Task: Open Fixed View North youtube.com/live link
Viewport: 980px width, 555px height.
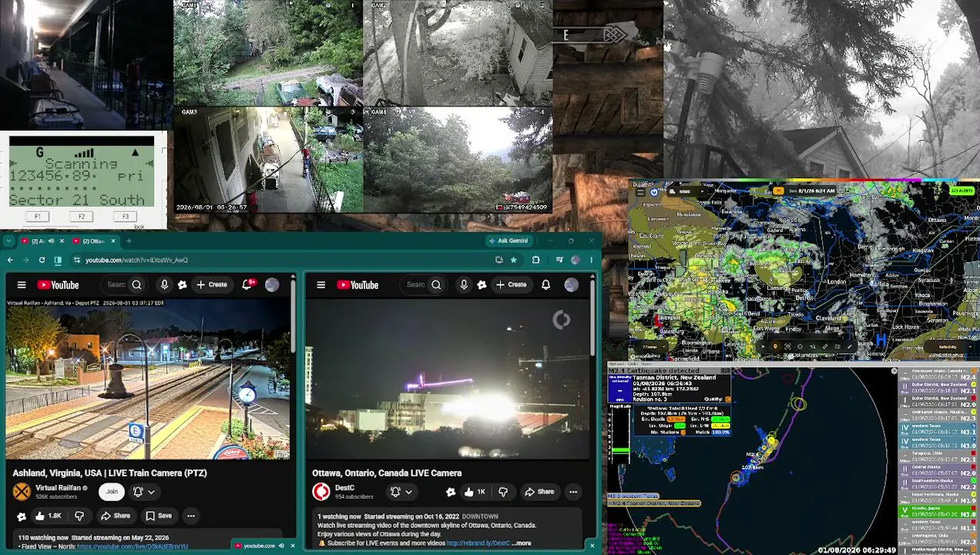Action: (x=132, y=547)
